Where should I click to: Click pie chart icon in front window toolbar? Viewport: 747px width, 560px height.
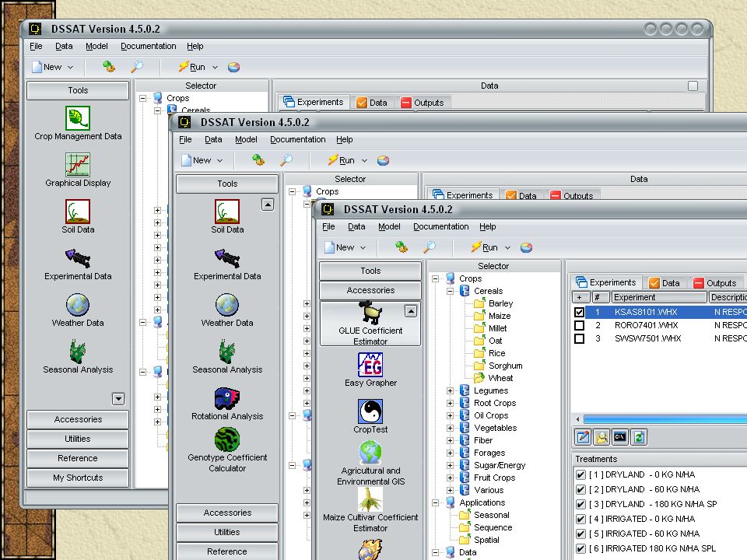(527, 247)
